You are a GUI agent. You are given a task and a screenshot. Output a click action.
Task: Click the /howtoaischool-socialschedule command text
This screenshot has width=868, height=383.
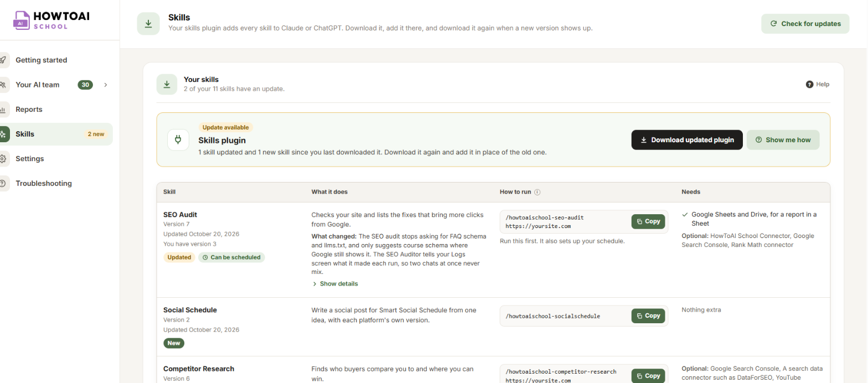click(x=552, y=316)
